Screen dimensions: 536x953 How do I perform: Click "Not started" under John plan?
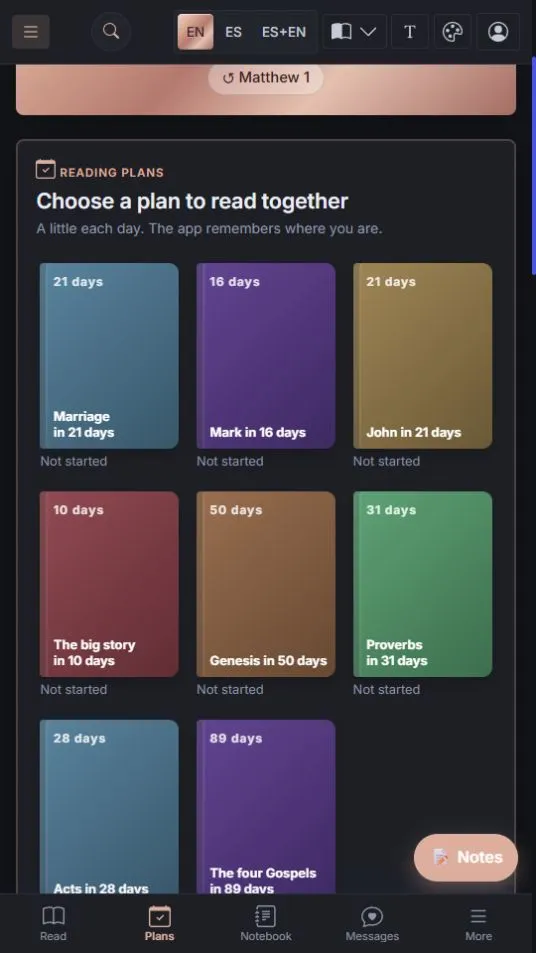(387, 461)
